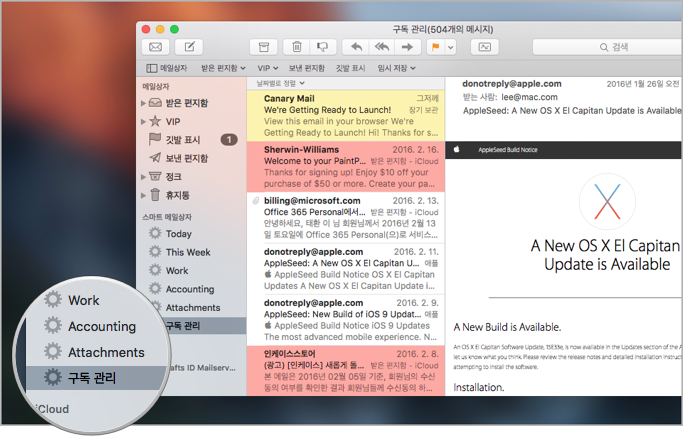Select VIP star icon in sidebar
This screenshot has height=436, width=683.
click(155, 121)
